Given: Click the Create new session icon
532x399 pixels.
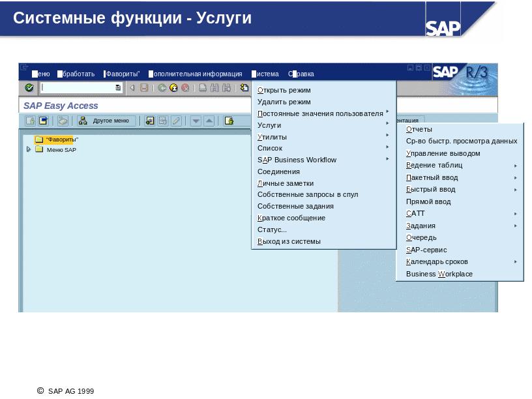Looking at the screenshot, I should tap(244, 87).
